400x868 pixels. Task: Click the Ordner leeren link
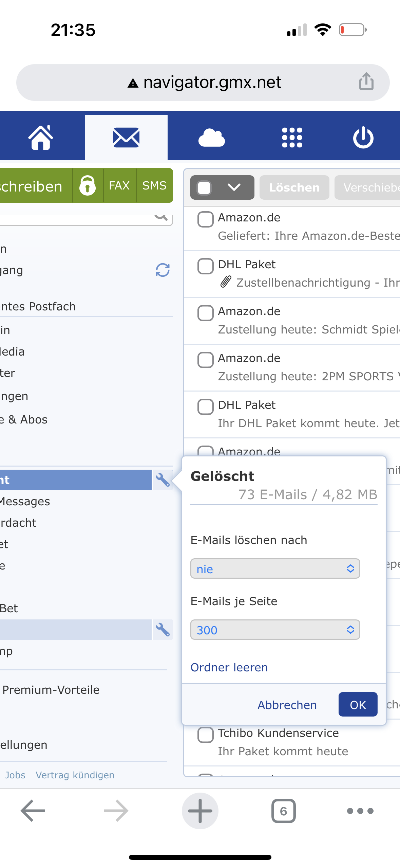point(229,667)
